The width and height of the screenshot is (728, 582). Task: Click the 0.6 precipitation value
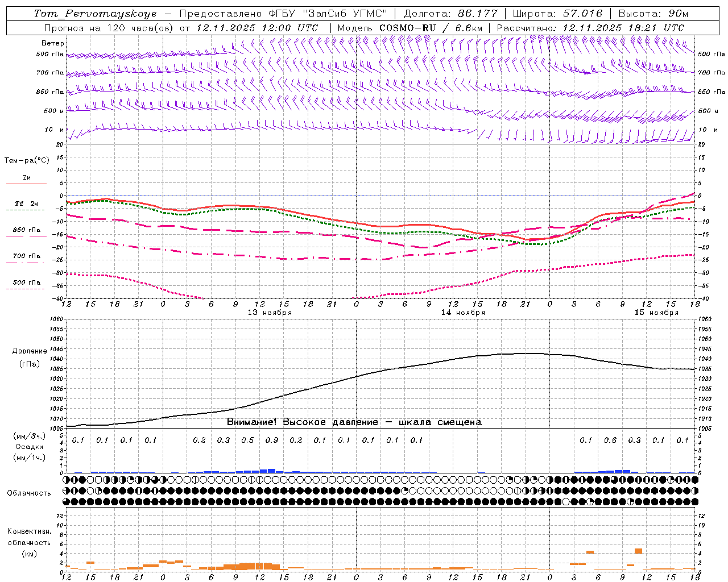[x=610, y=440]
